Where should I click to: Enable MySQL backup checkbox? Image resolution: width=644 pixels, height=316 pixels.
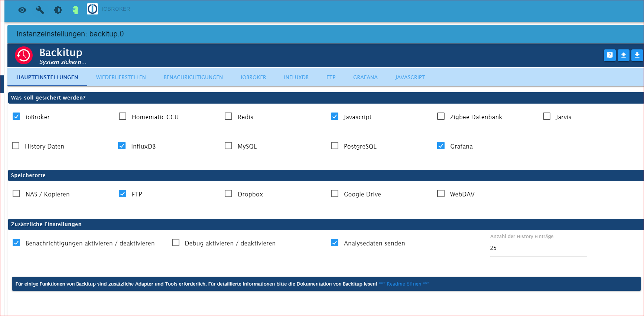[x=228, y=146]
